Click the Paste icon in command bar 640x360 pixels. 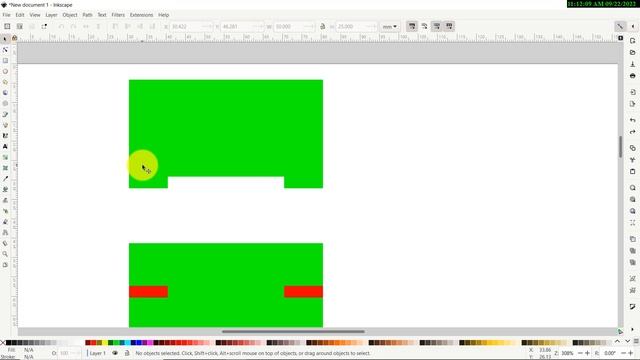pyautogui.click(x=633, y=171)
